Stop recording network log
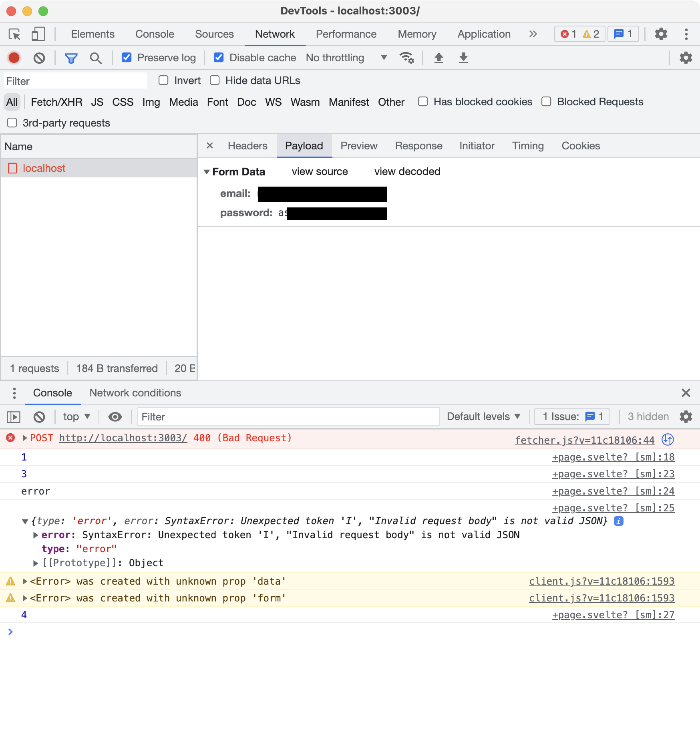 tap(14, 58)
